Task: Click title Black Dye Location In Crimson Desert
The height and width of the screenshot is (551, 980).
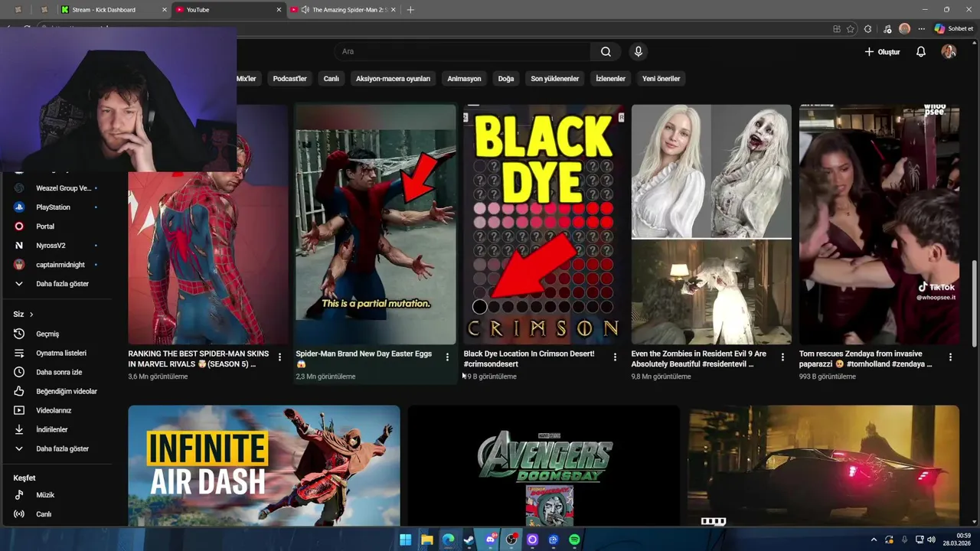Action: point(529,359)
